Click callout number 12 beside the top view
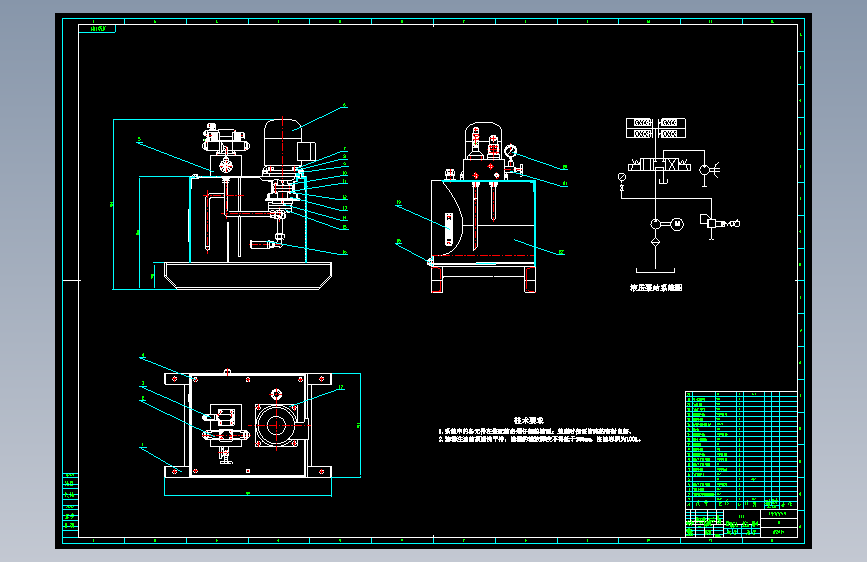The width and height of the screenshot is (867, 562). coord(341,387)
